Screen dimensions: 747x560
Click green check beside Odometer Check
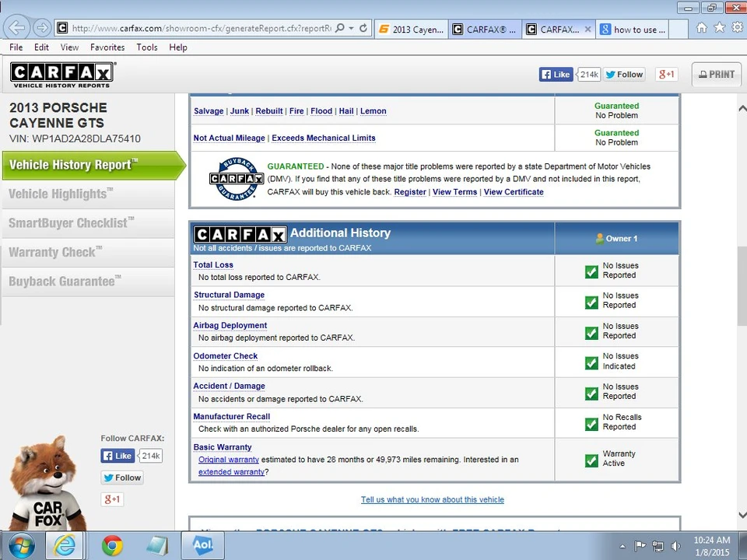(591, 363)
